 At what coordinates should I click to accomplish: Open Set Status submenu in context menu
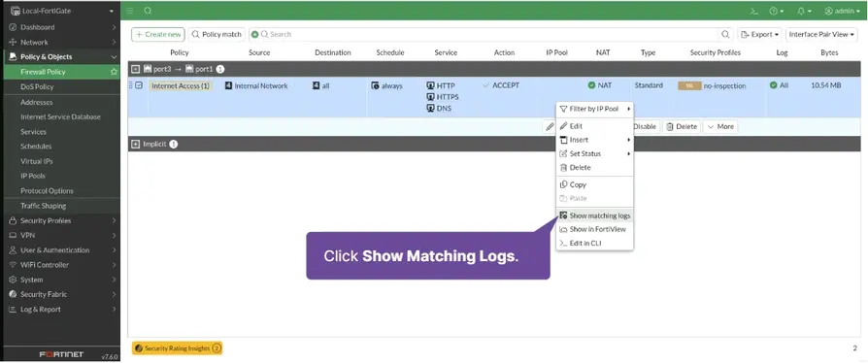(594, 153)
